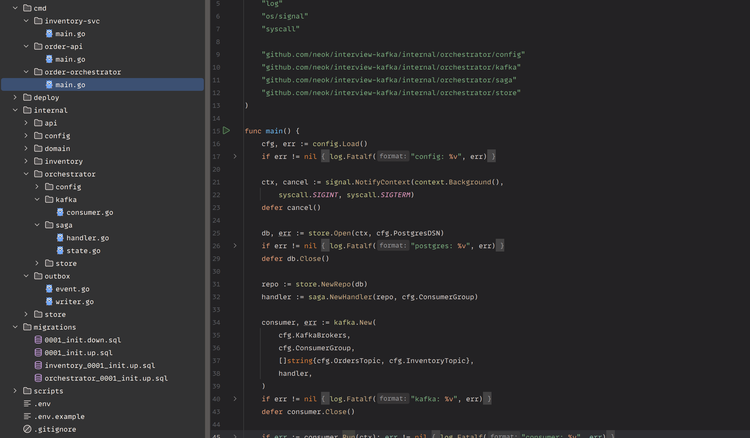This screenshot has width=750, height=438.
Task: Open main.go under inventory-svc
Action: pyautogui.click(x=70, y=34)
